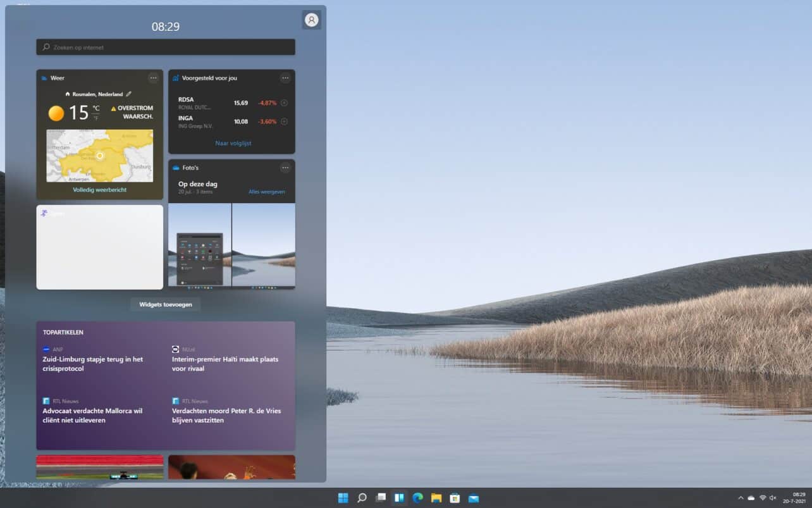Screen dimensions: 812x508
Task: Add INGA stock via its plus icon
Action: click(285, 121)
